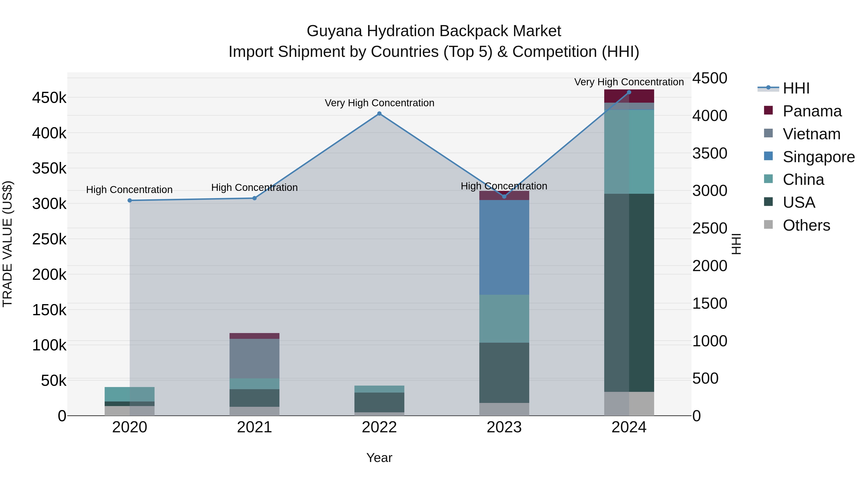Click the Others segment in the 2024 bar
The width and height of the screenshot is (868, 488).
(629, 404)
